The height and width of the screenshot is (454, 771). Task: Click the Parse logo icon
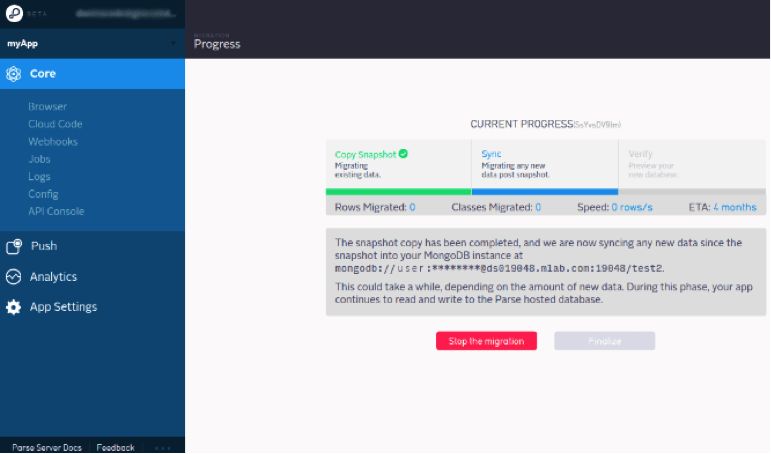tap(14, 13)
